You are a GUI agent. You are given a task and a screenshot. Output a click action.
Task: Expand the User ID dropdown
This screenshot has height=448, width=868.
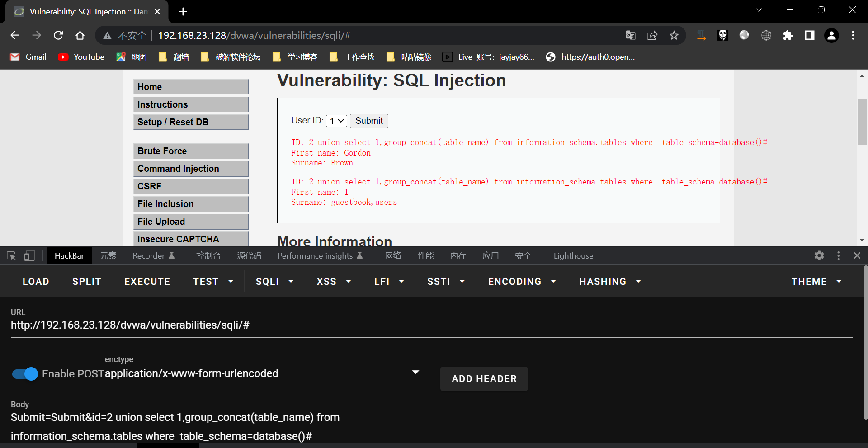click(336, 121)
